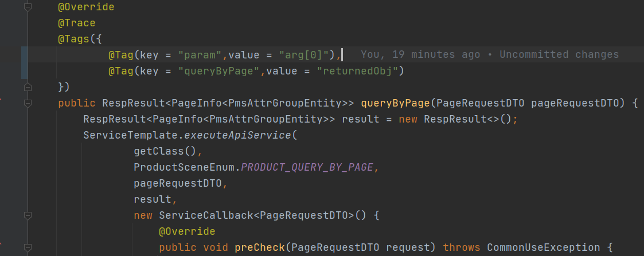This screenshot has height=256, width=644.
Task: Open the modified-lines gutter marker beside @Tag lines
Action: click(24, 63)
